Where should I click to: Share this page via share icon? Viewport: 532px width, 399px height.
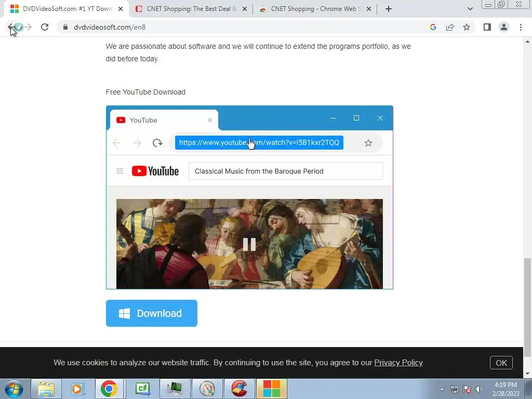pos(450,27)
